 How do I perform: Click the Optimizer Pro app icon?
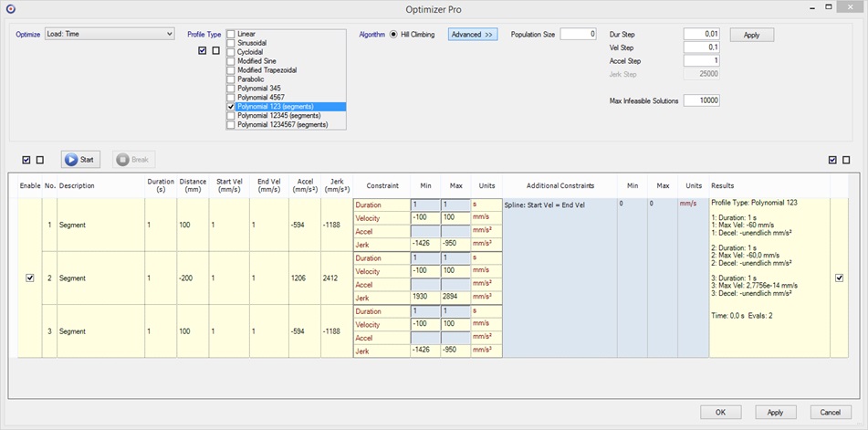pyautogui.click(x=10, y=8)
